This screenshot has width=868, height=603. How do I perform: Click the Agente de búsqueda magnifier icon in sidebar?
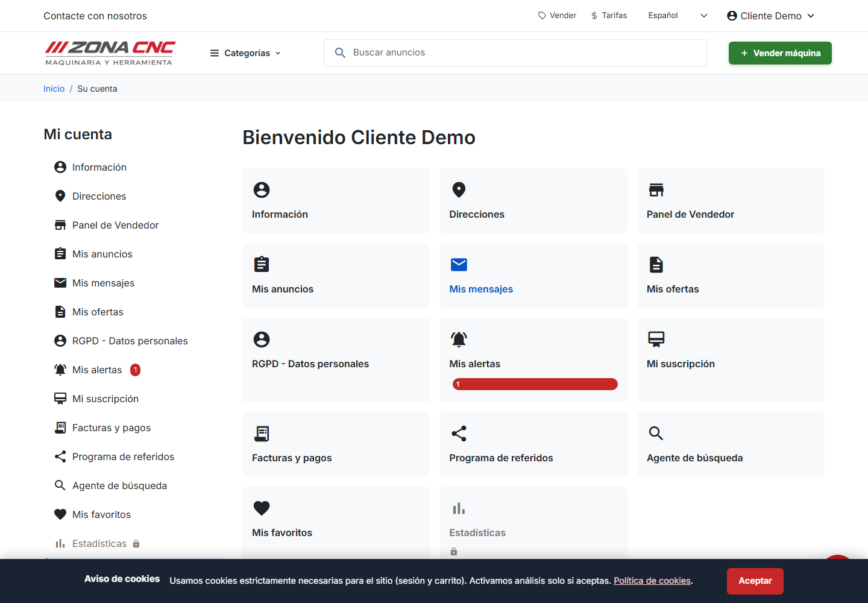60,485
